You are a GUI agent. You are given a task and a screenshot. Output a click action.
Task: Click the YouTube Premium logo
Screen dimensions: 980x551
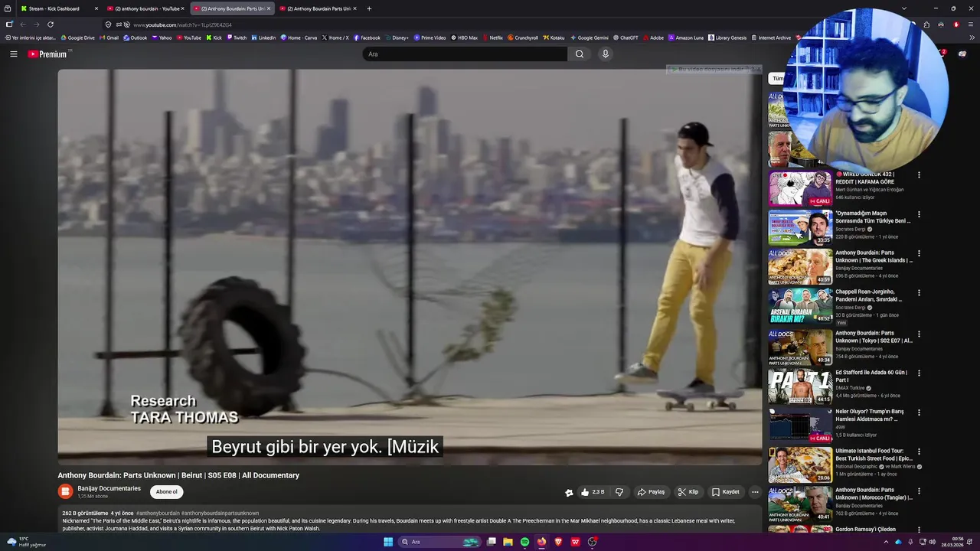click(x=48, y=54)
